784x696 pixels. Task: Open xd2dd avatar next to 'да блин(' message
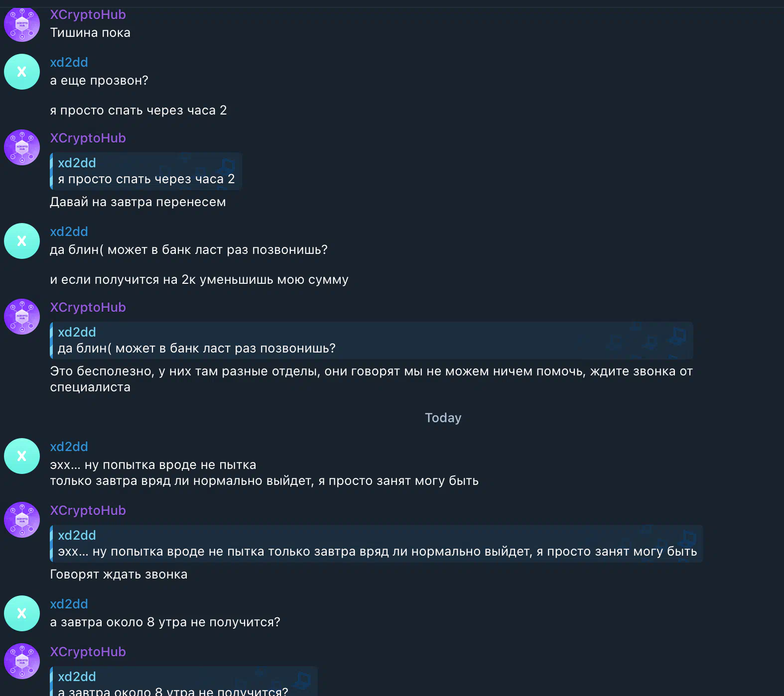(x=22, y=241)
